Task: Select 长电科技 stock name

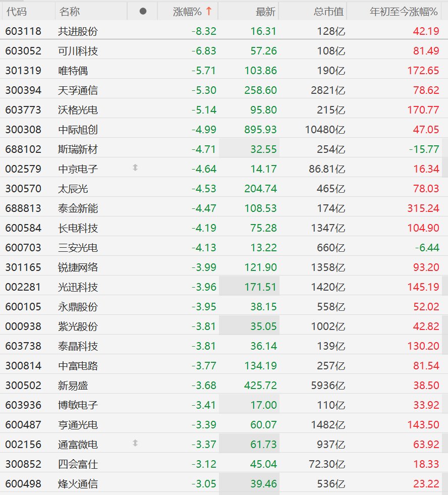Action: click(78, 228)
